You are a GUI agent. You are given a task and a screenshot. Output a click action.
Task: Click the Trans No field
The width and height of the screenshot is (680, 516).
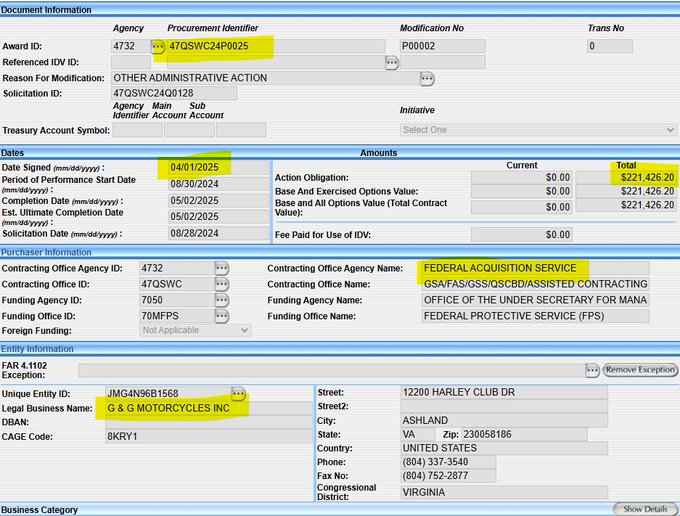click(x=609, y=46)
